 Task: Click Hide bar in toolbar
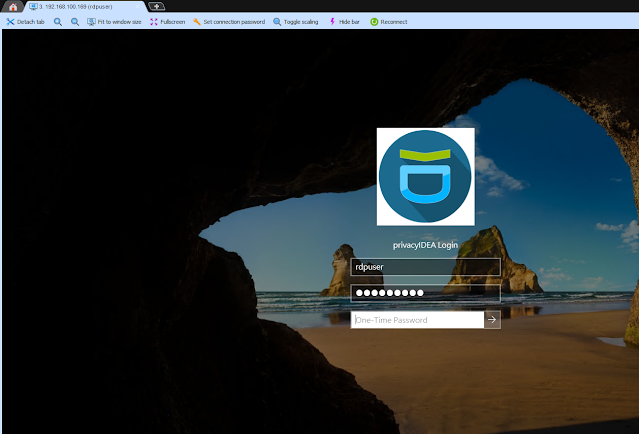tap(344, 22)
